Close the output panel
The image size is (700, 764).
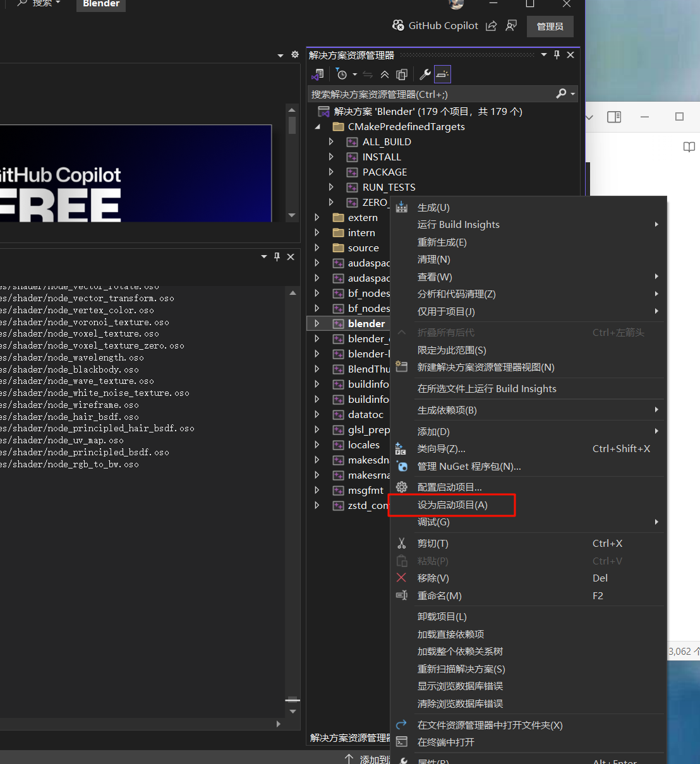click(x=291, y=257)
